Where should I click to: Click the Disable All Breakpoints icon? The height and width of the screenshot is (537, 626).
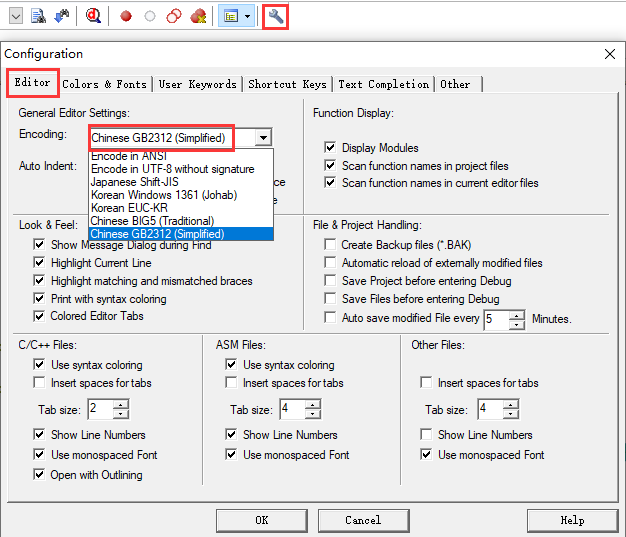(173, 16)
